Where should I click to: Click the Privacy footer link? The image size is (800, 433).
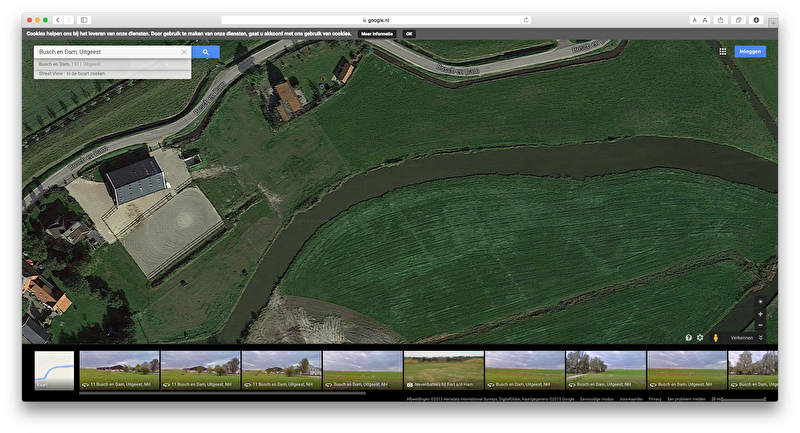(x=655, y=399)
